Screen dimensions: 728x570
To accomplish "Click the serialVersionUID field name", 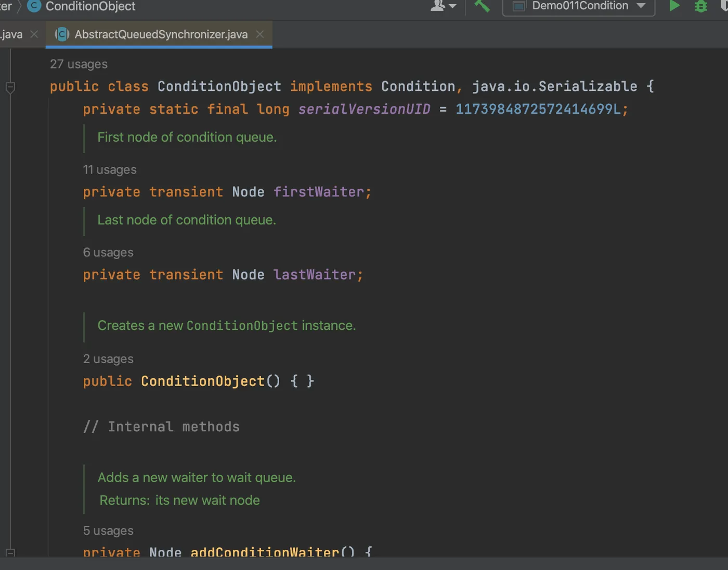I will click(x=364, y=109).
